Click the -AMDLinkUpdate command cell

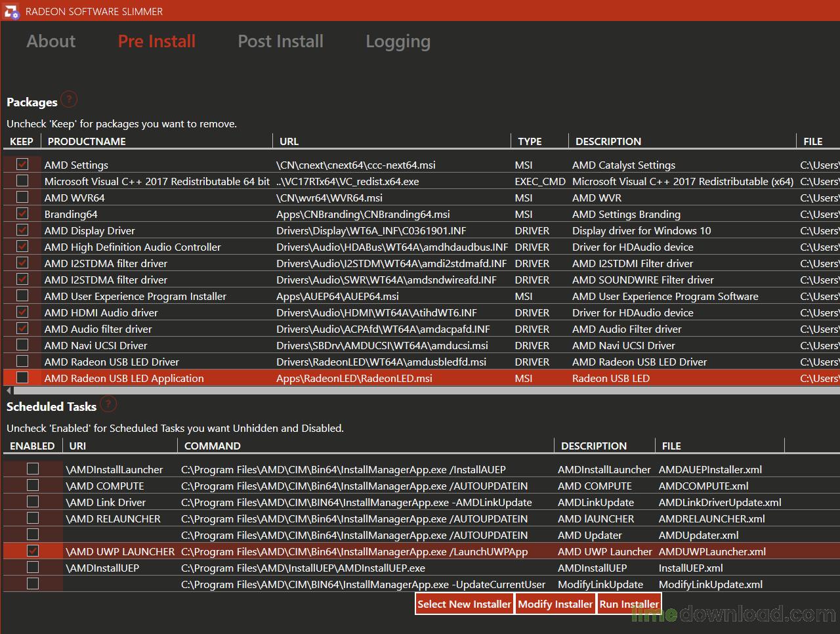tap(356, 502)
